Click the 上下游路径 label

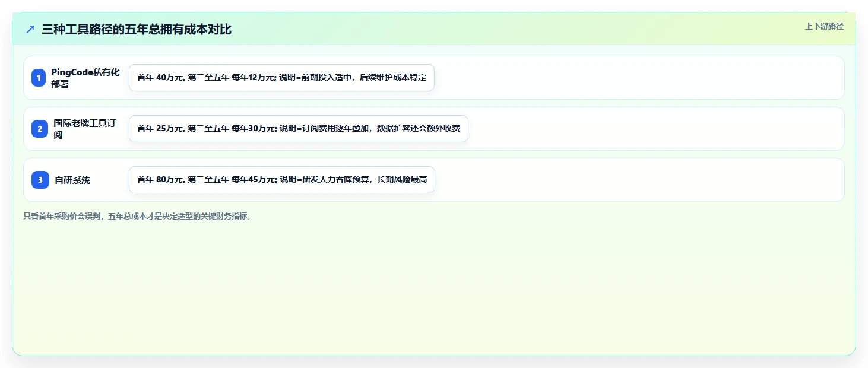pos(824,26)
